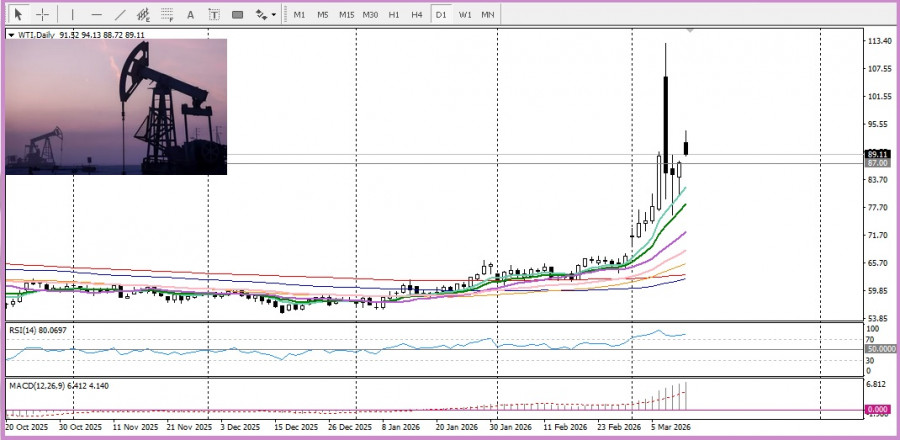Click the 87.00 horizontal level price label

[877, 163]
